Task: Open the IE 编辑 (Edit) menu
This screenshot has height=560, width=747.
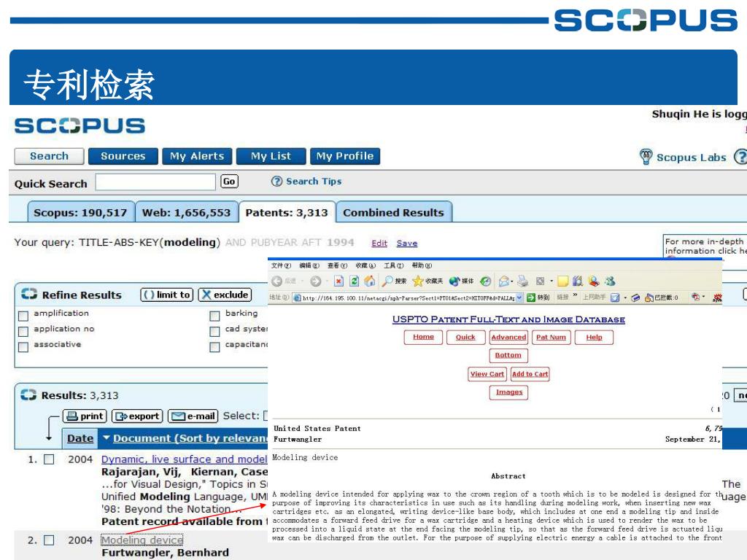Action: coord(309,265)
